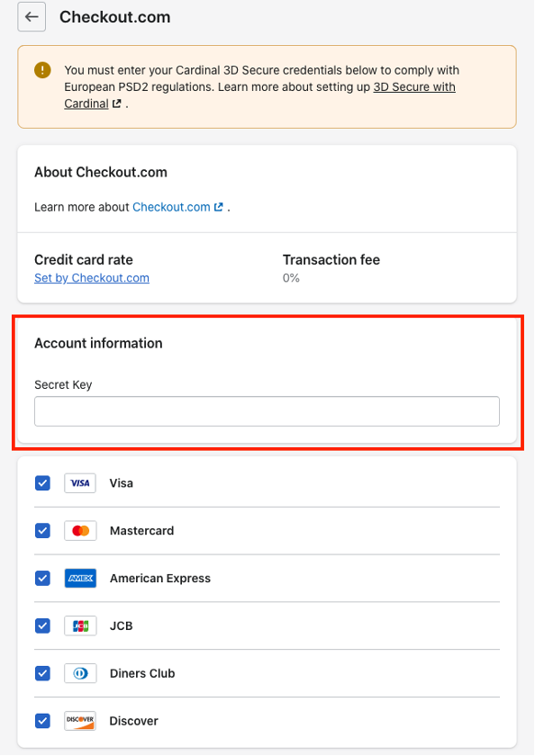Viewport: 535px width, 756px height.
Task: Uncheck the Mastercard checkbox
Action: pos(42,531)
